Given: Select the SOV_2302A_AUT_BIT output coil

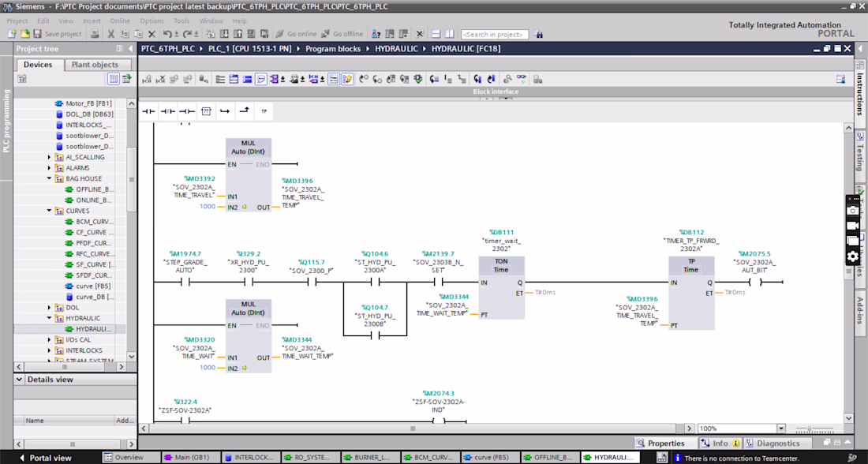Looking at the screenshot, I should 756,283.
